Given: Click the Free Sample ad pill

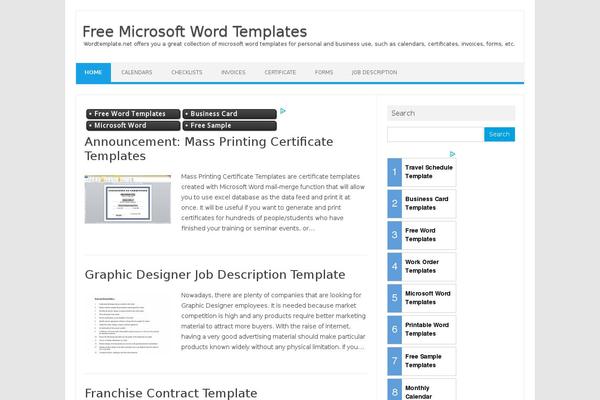Looking at the screenshot, I should (x=229, y=126).
